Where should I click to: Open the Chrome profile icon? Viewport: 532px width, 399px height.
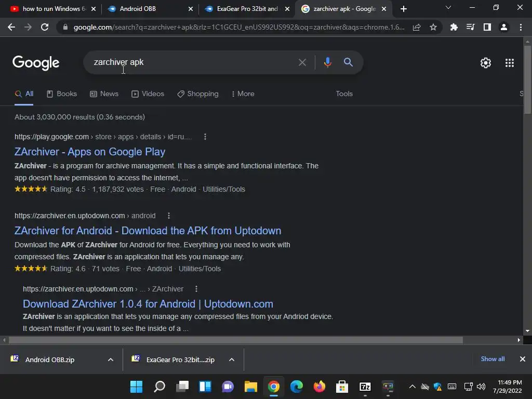pyautogui.click(x=504, y=27)
